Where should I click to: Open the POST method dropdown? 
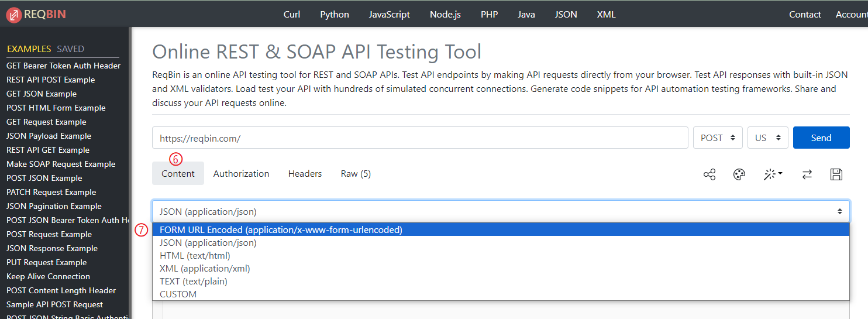click(x=718, y=138)
